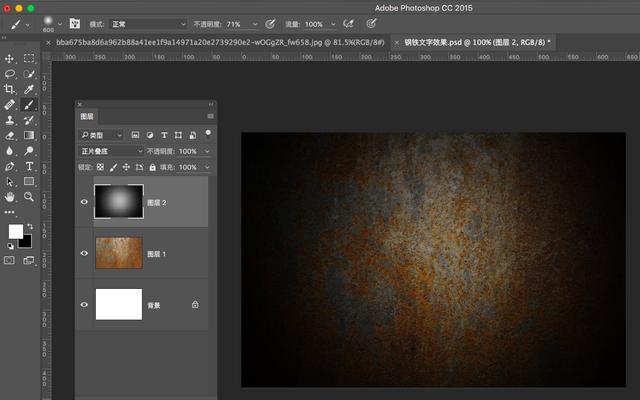Open the layers panel options menu

point(210,117)
